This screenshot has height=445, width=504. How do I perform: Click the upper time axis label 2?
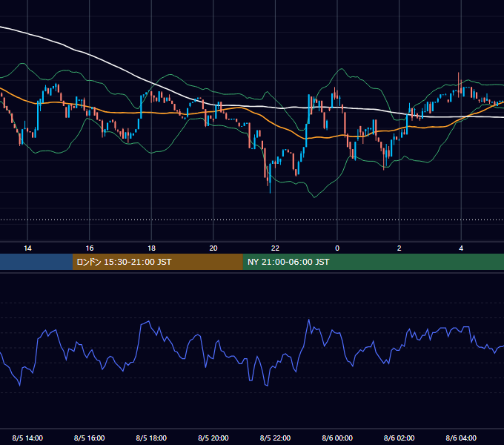pyautogui.click(x=399, y=248)
